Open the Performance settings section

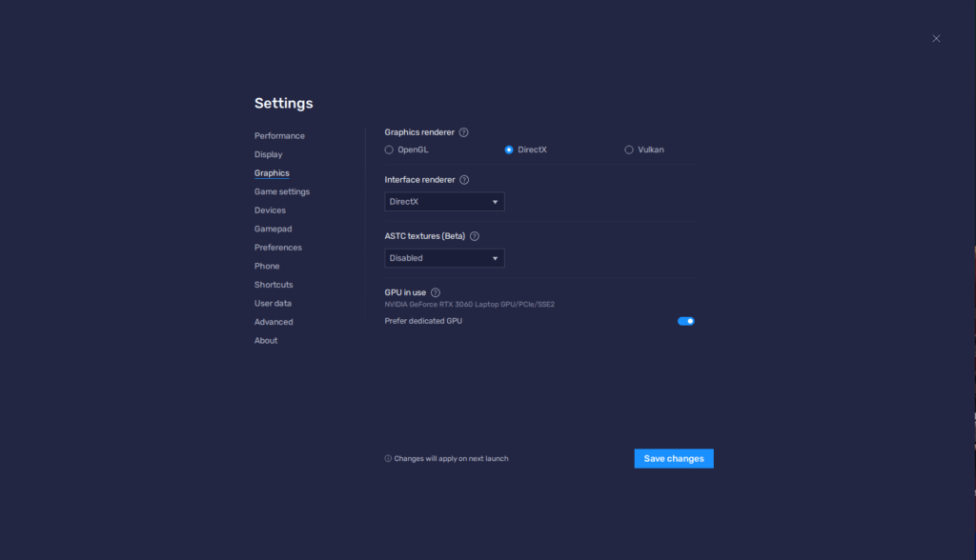(x=279, y=135)
